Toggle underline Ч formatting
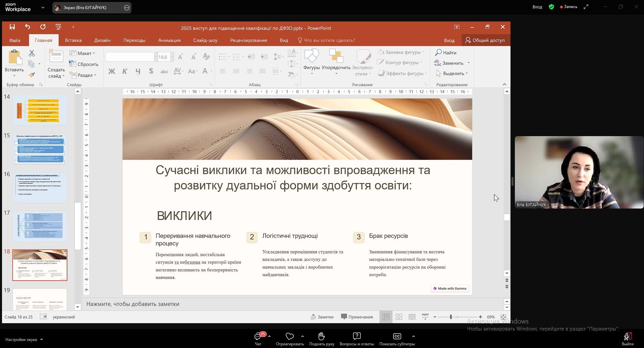 138,71
